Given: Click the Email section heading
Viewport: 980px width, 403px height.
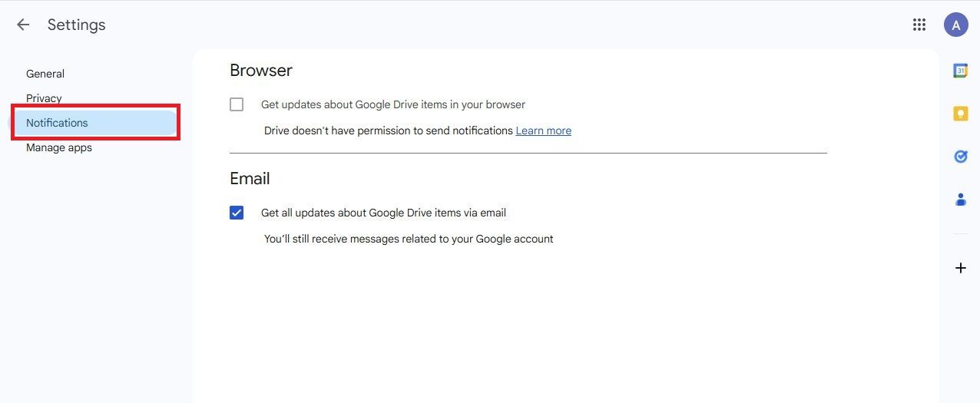Looking at the screenshot, I should click(250, 178).
